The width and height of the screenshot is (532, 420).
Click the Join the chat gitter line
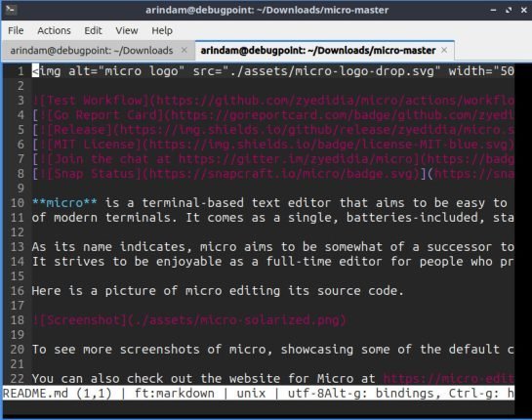point(272,159)
